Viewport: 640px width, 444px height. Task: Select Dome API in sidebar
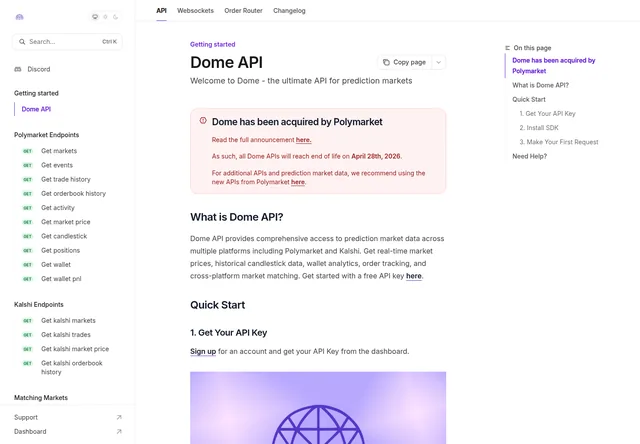pos(36,109)
